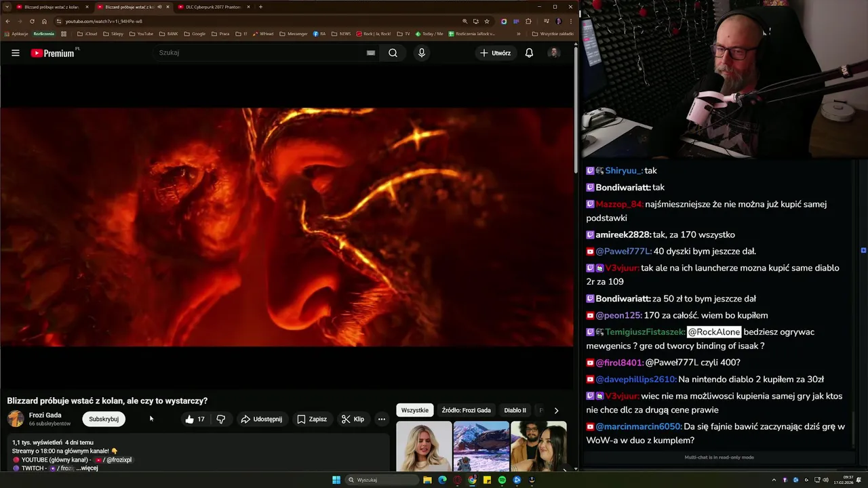Open the zoom magnifier in address bar
Viewport: 868px width, 488px height.
point(465,21)
